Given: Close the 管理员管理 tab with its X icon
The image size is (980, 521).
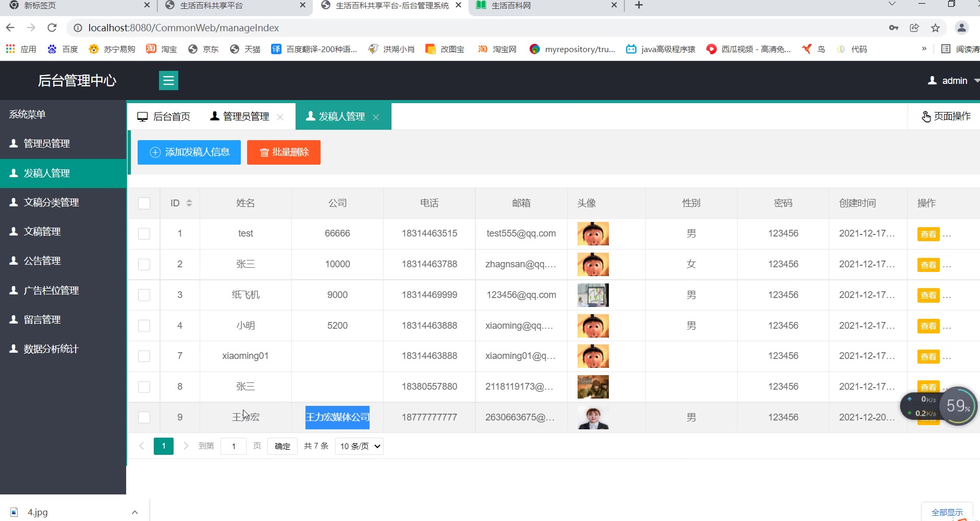Looking at the screenshot, I should (x=280, y=117).
